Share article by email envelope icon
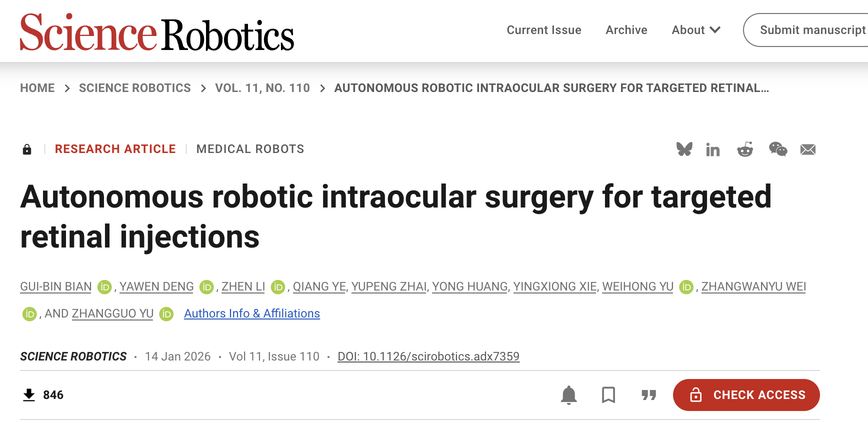868x427 pixels. coord(808,149)
